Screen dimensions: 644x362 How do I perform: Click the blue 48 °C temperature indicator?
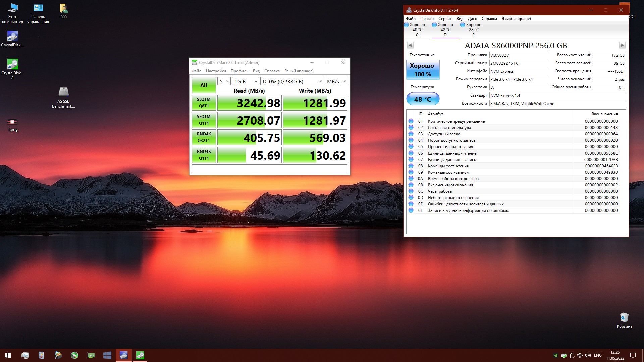(423, 99)
